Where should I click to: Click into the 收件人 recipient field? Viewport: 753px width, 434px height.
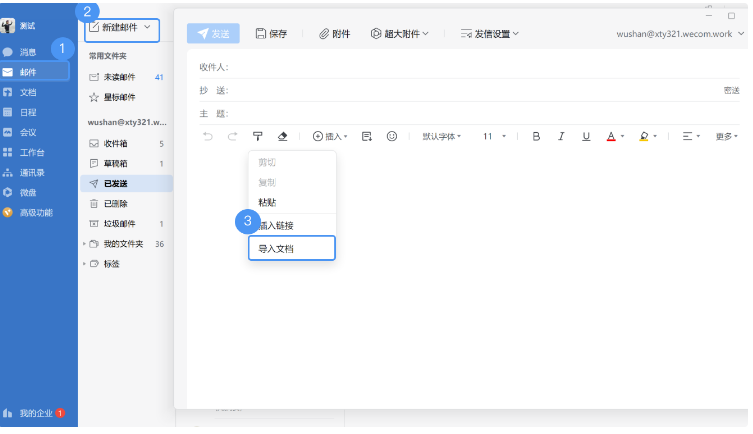click(480, 67)
